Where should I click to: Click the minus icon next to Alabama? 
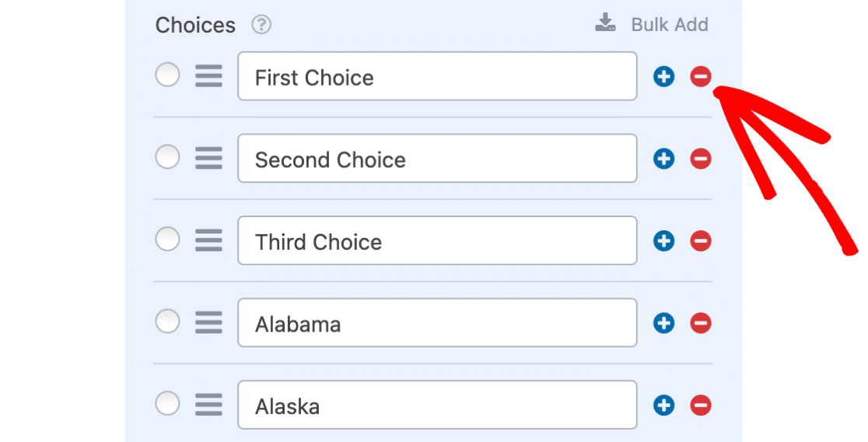[700, 323]
